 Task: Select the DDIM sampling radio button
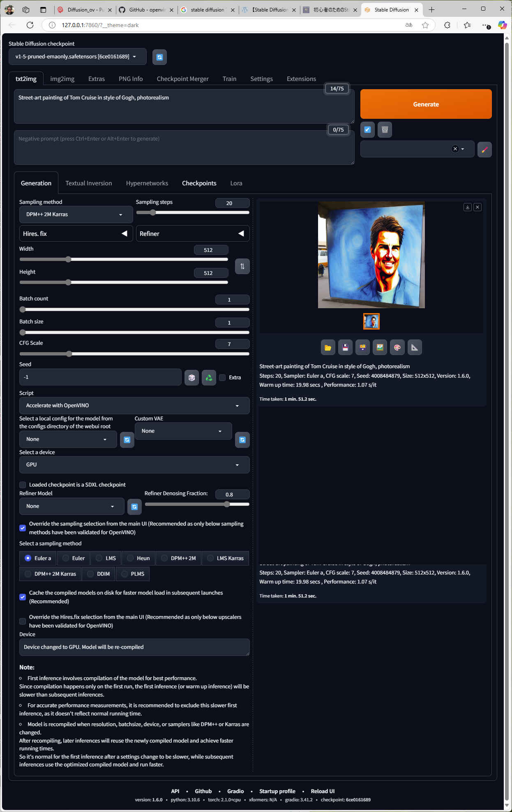click(91, 574)
